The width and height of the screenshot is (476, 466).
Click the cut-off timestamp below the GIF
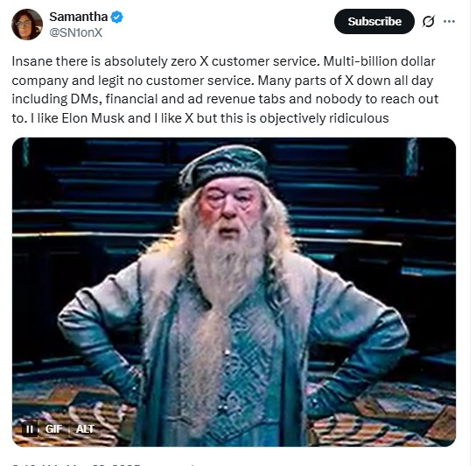pos(76,464)
